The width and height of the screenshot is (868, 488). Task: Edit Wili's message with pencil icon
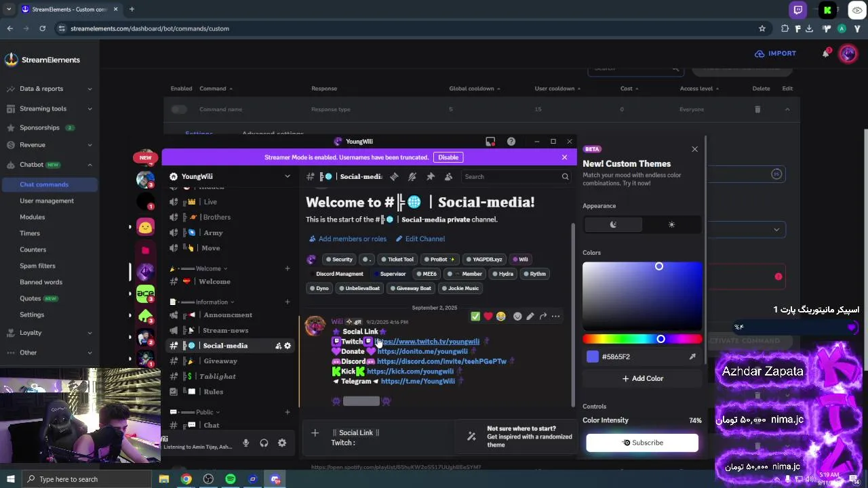point(530,316)
